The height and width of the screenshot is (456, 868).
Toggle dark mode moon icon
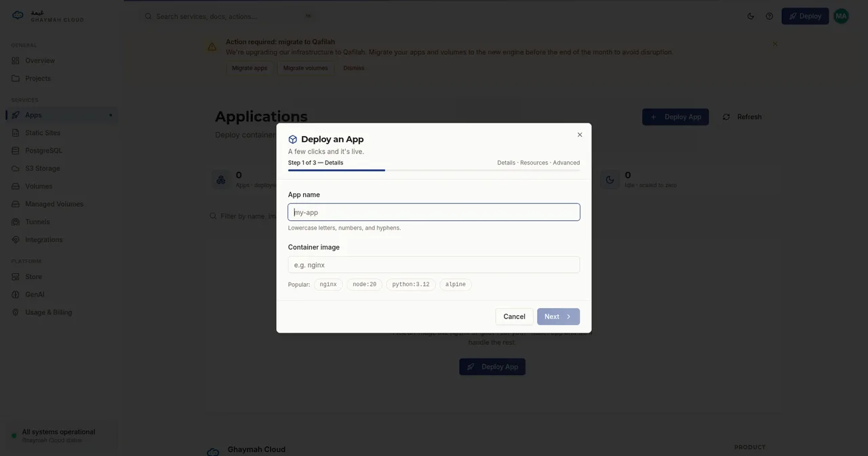(751, 16)
